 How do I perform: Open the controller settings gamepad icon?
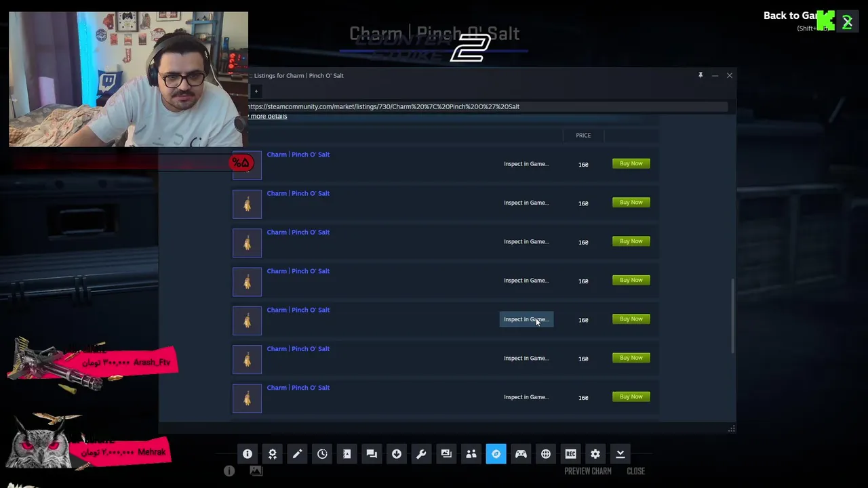point(521,454)
